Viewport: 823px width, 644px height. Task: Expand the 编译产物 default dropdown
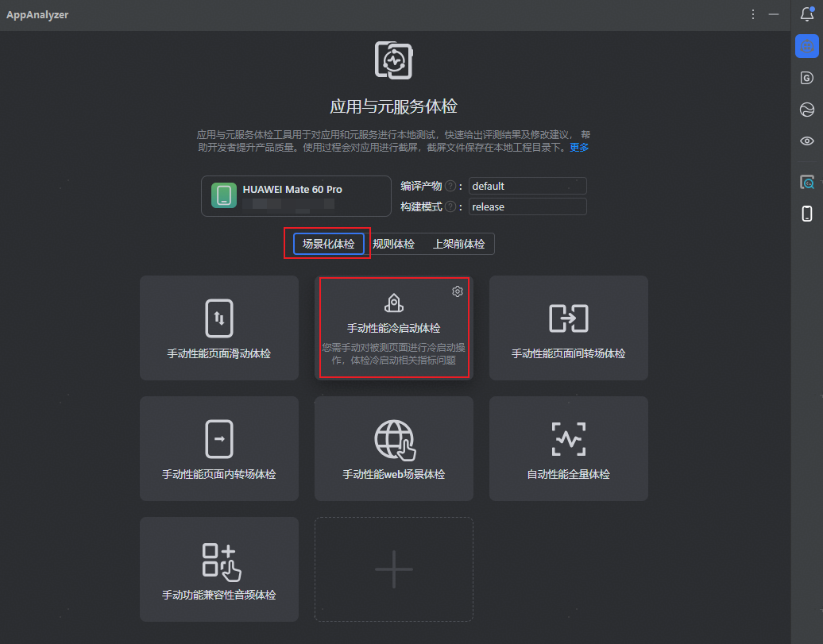527,186
